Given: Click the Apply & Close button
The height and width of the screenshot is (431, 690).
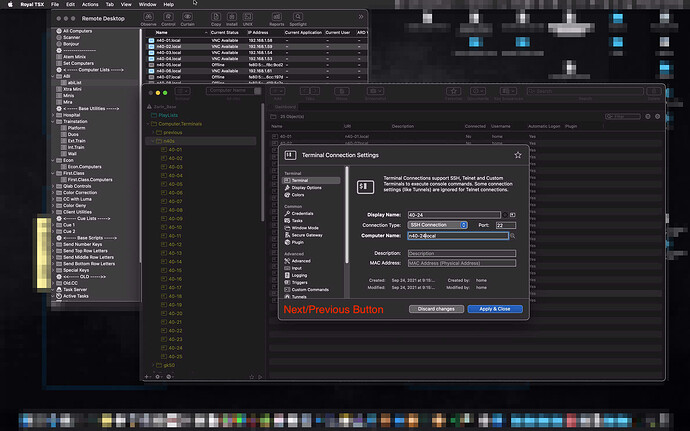Looking at the screenshot, I should (x=494, y=309).
